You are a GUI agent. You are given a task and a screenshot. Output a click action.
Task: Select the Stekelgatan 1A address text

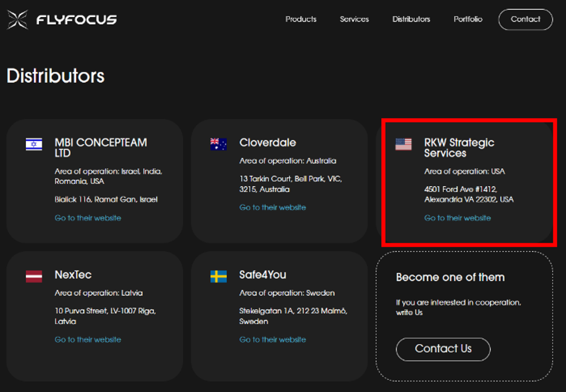click(293, 316)
